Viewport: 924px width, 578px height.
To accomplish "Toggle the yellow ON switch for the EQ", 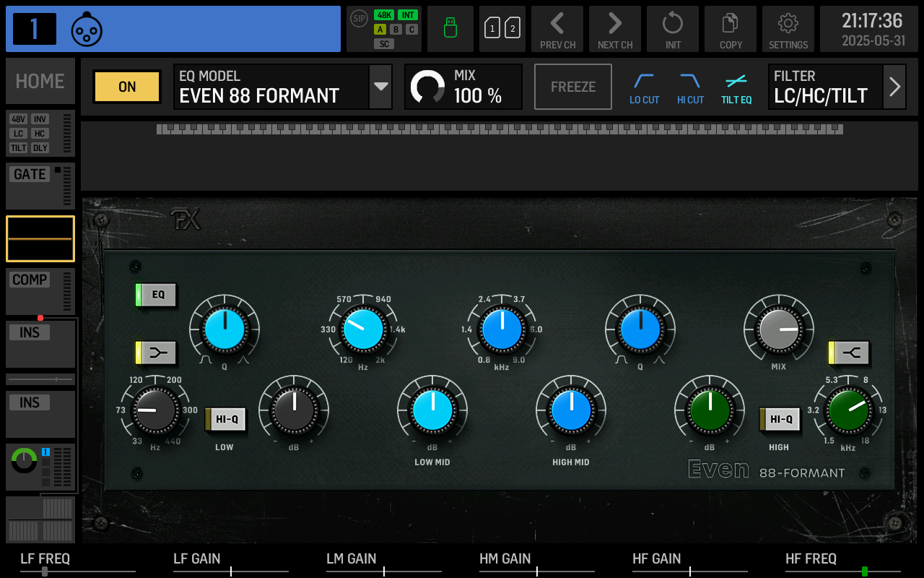I will (126, 86).
